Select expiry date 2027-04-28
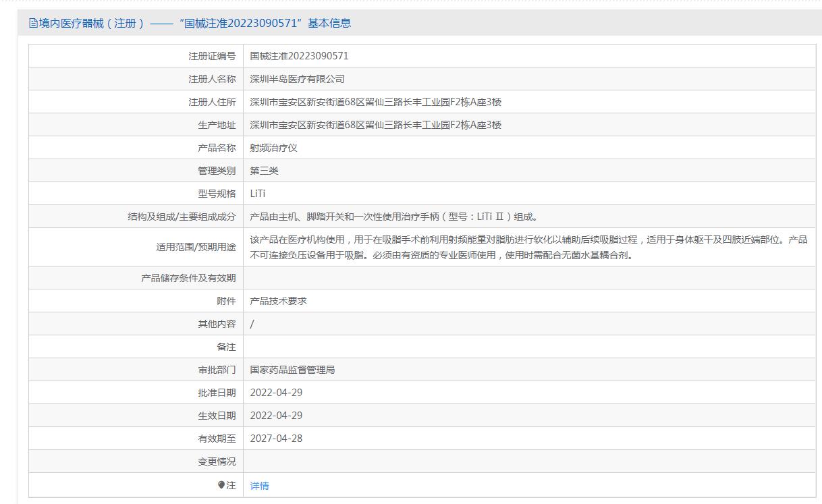Viewport: 822px width, 504px height. pyautogui.click(x=276, y=439)
